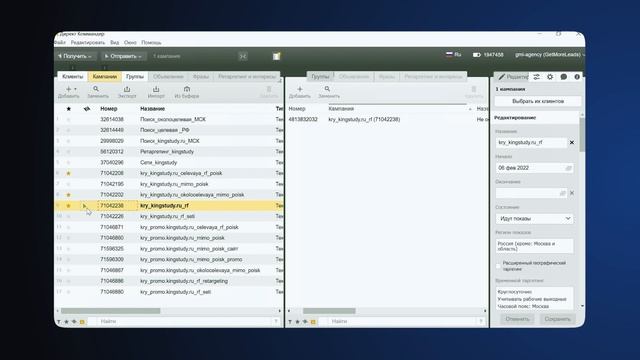
Task: Toggle 'Расширенный географический таргетинг' checkbox
Action: coord(498,266)
